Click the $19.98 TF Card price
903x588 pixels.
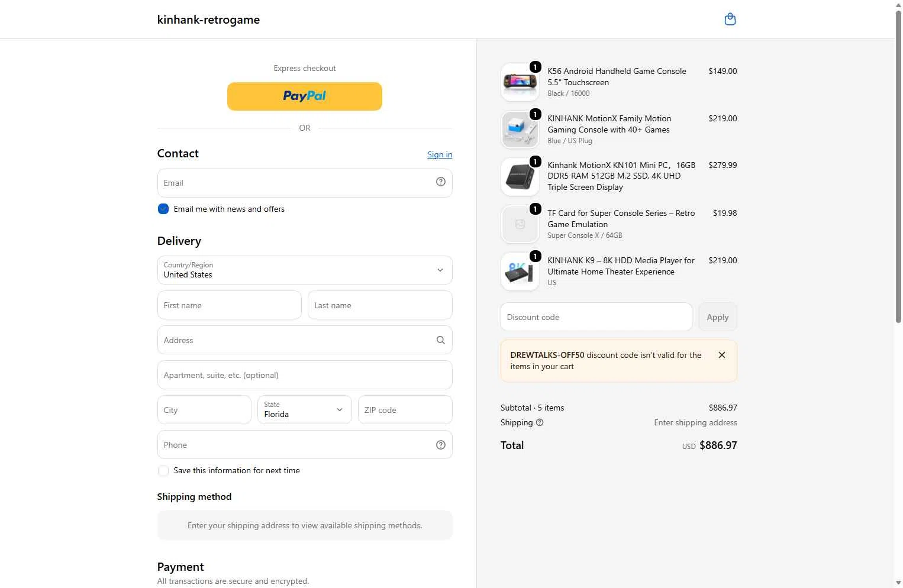(725, 213)
